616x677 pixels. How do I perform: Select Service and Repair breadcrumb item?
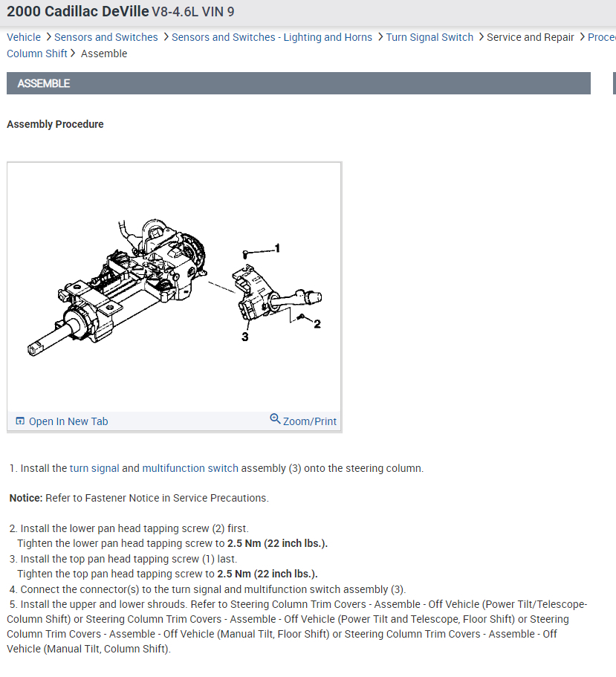click(531, 38)
